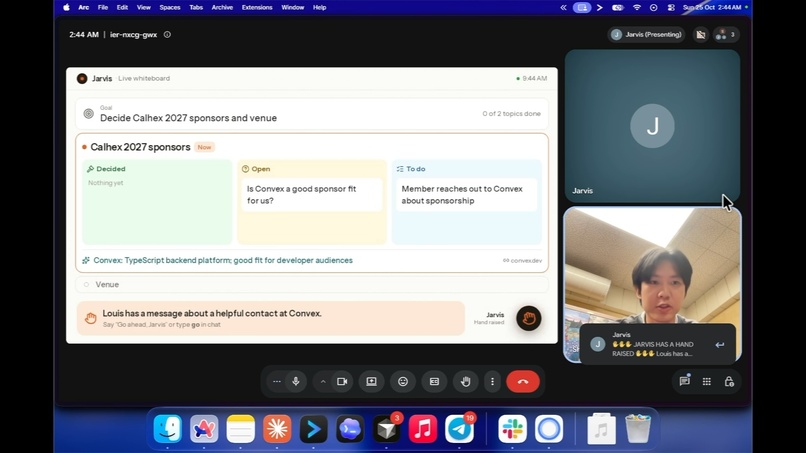Click the Calhex 2027 sponsors topic header
The width and height of the screenshot is (806, 453).
pos(140,147)
